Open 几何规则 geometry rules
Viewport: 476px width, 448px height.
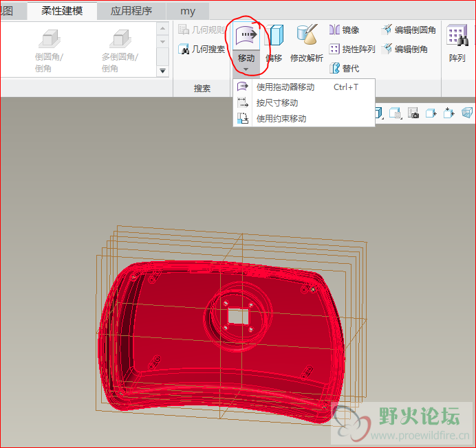pyautogui.click(x=202, y=30)
